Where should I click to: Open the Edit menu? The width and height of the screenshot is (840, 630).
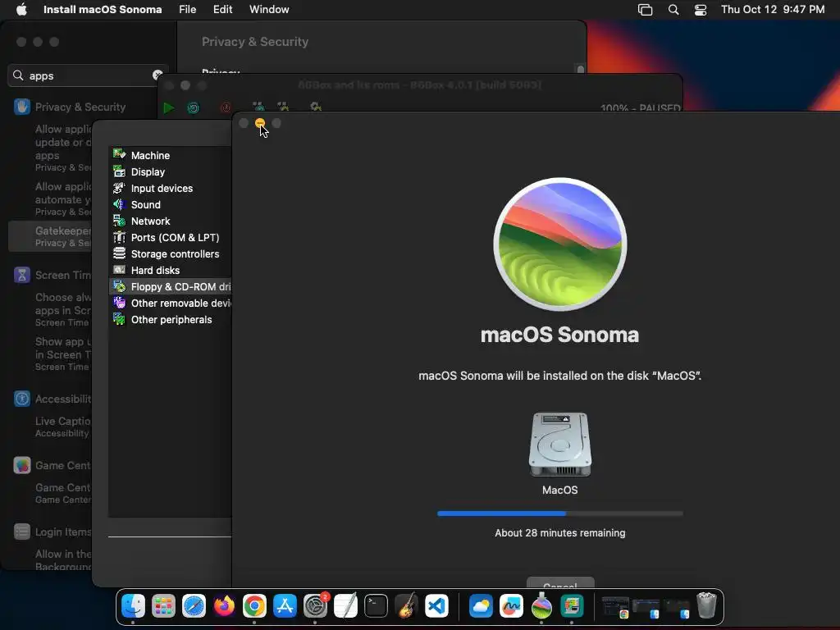point(223,10)
